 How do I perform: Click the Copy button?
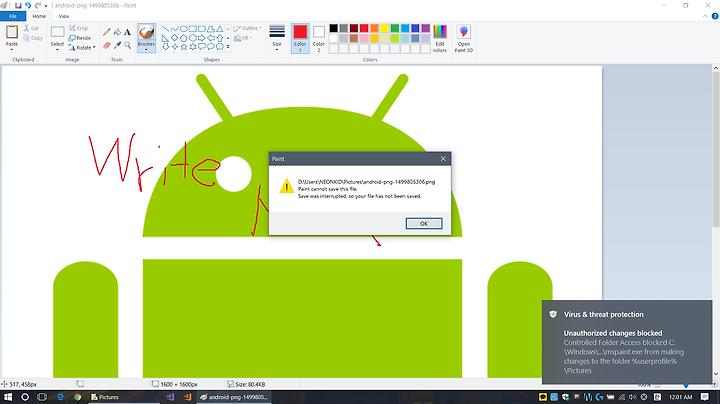click(33, 38)
